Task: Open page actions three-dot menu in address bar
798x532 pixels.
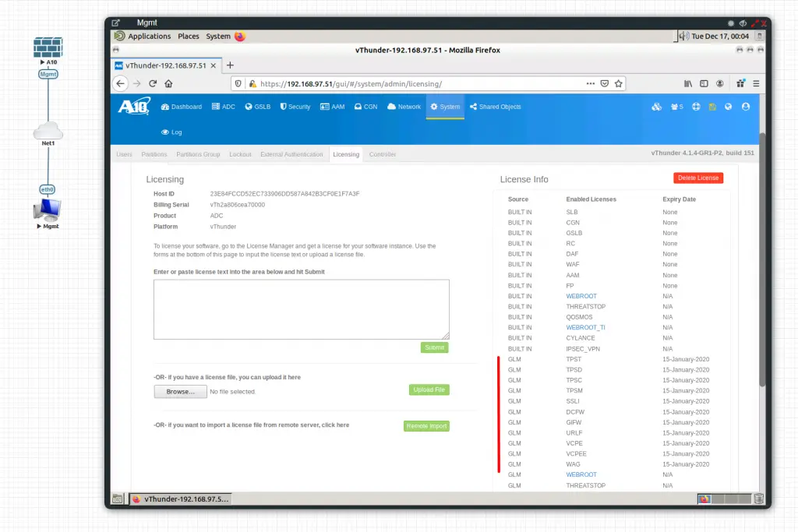Action: [591, 83]
